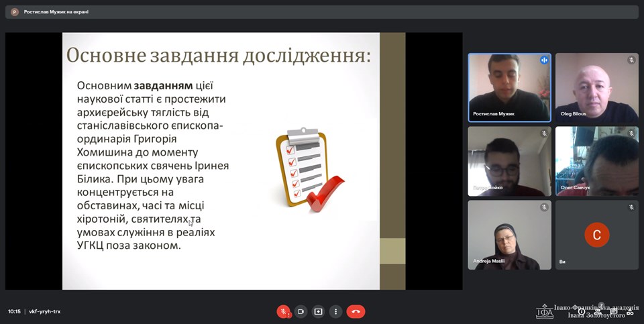Select Олег Савчук's video tile
The width and height of the screenshot is (644, 324).
(x=596, y=161)
